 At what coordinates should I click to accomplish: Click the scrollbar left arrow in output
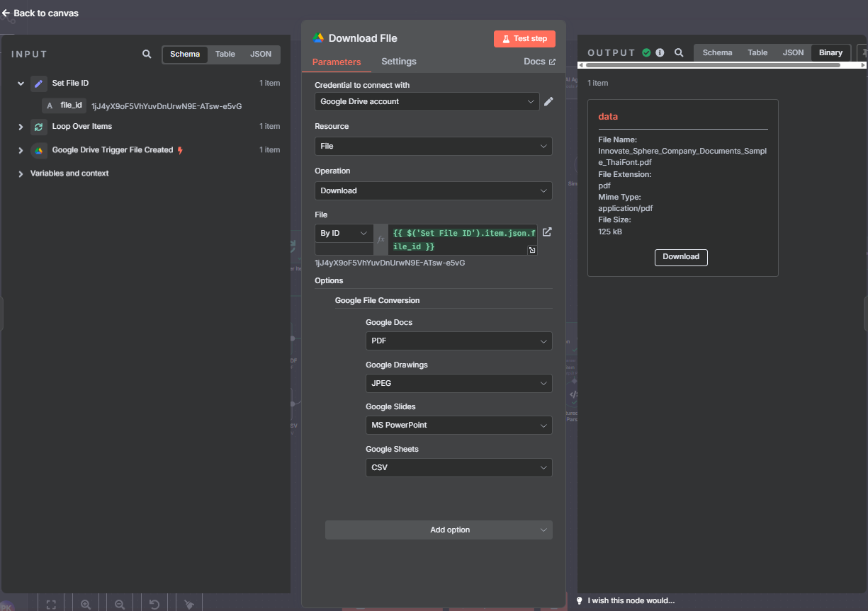tap(582, 65)
